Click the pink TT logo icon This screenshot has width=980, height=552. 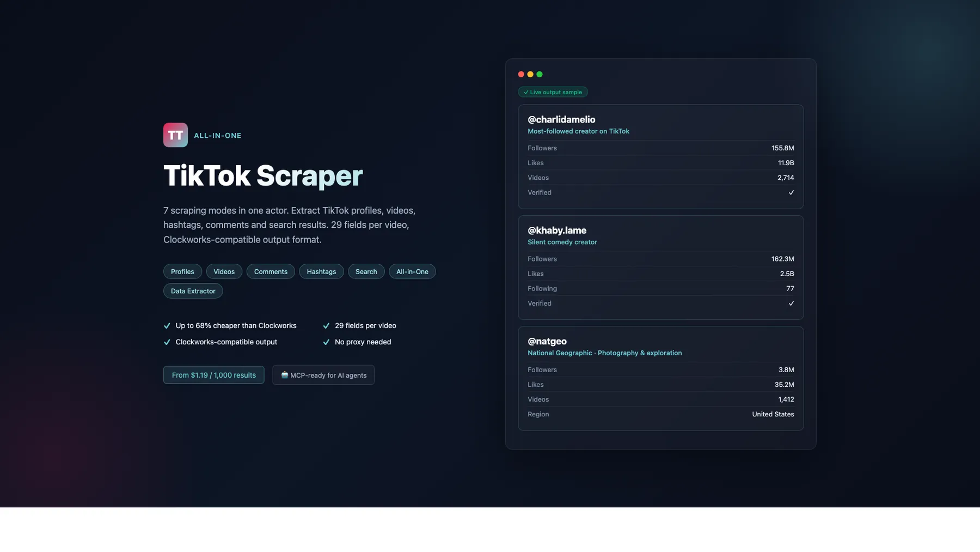(175, 135)
